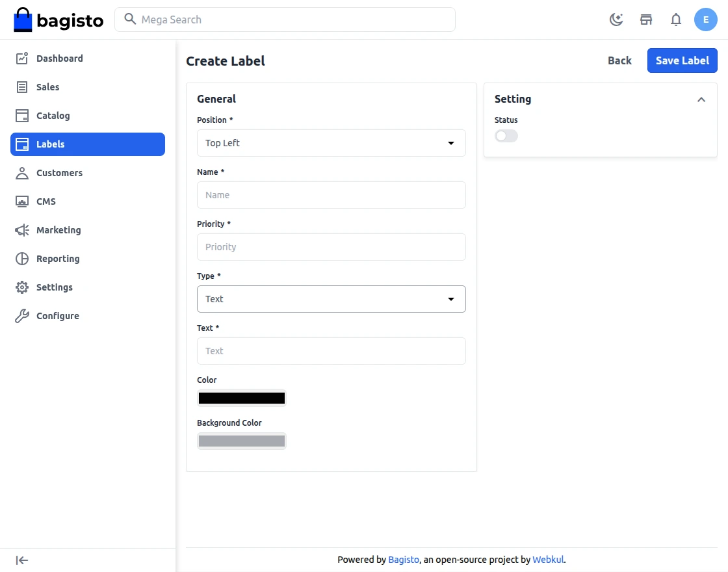The width and height of the screenshot is (728, 572).
Task: Pick the black text Color swatch
Action: (241, 398)
